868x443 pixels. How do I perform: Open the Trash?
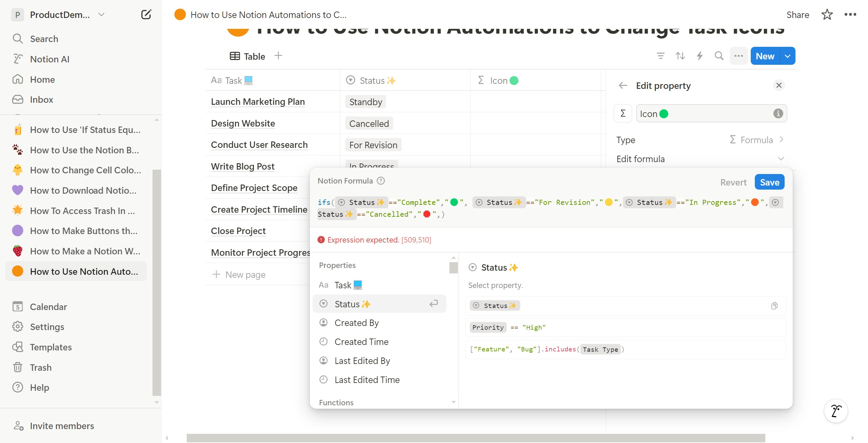pos(41,367)
